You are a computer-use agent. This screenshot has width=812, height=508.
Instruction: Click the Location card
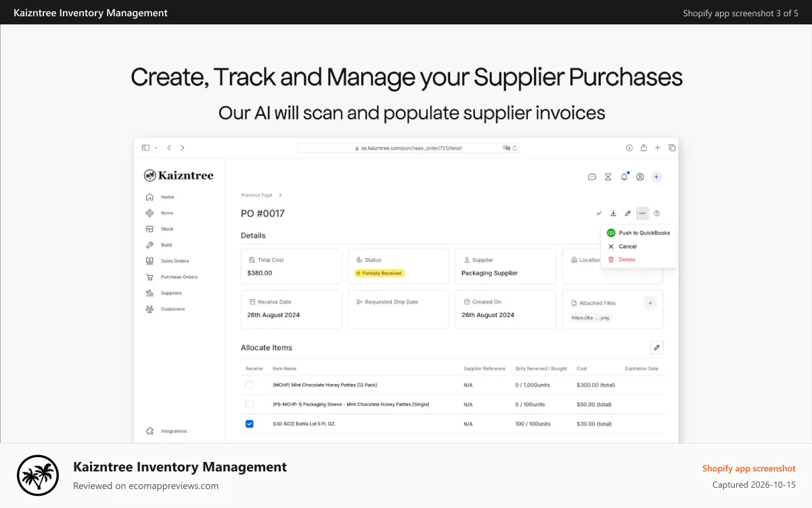612,266
